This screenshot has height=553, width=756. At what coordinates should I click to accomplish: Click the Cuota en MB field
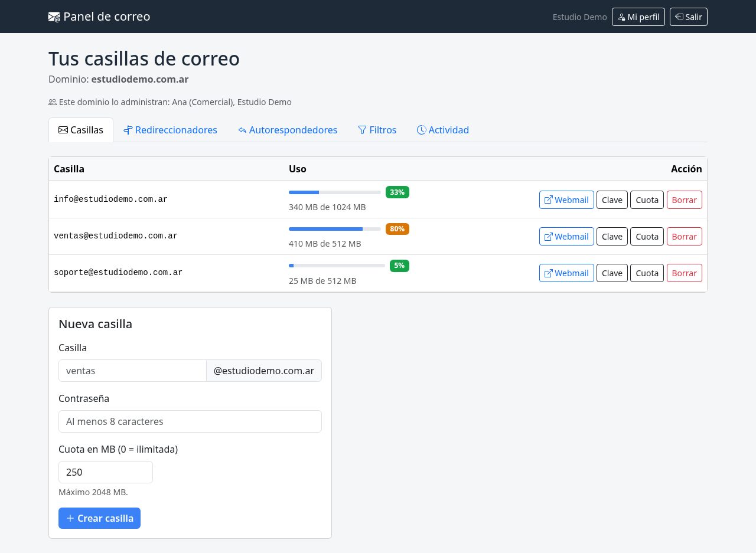tap(106, 472)
